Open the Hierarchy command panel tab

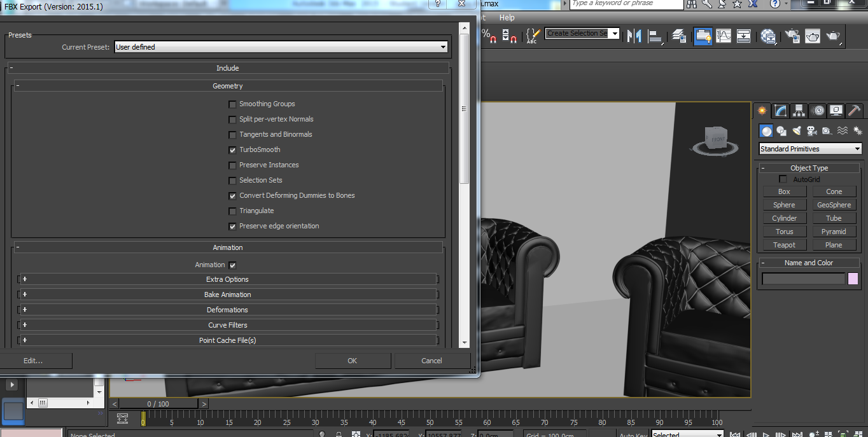click(799, 111)
